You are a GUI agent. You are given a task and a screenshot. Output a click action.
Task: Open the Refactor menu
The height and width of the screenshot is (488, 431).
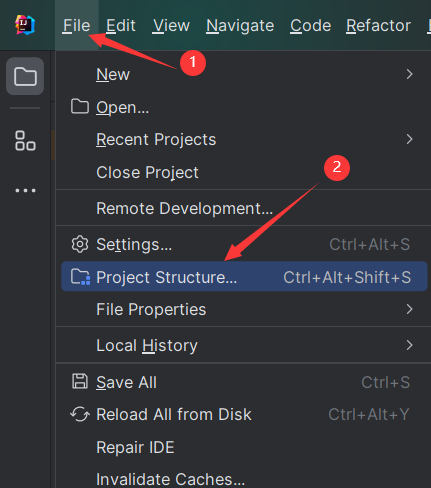(x=378, y=25)
